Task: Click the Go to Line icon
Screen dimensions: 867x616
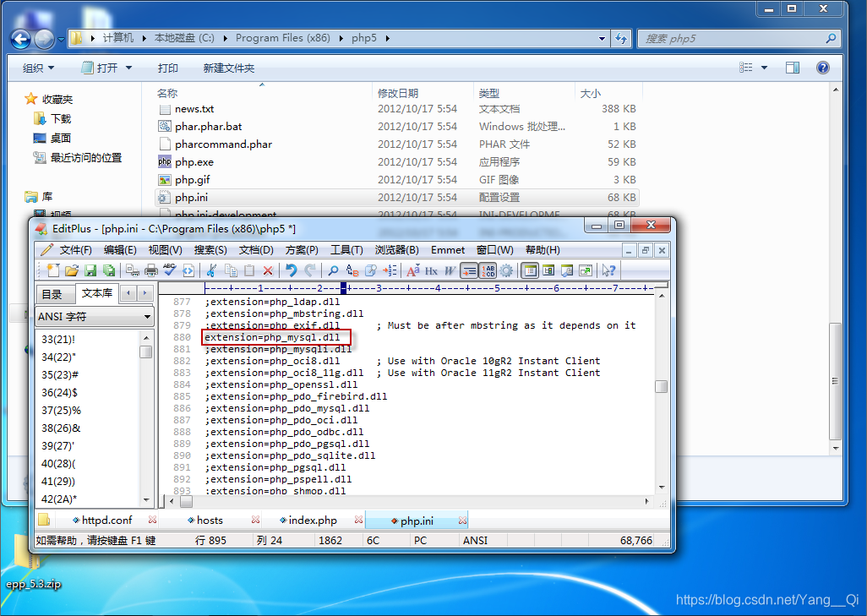Action: coord(390,270)
